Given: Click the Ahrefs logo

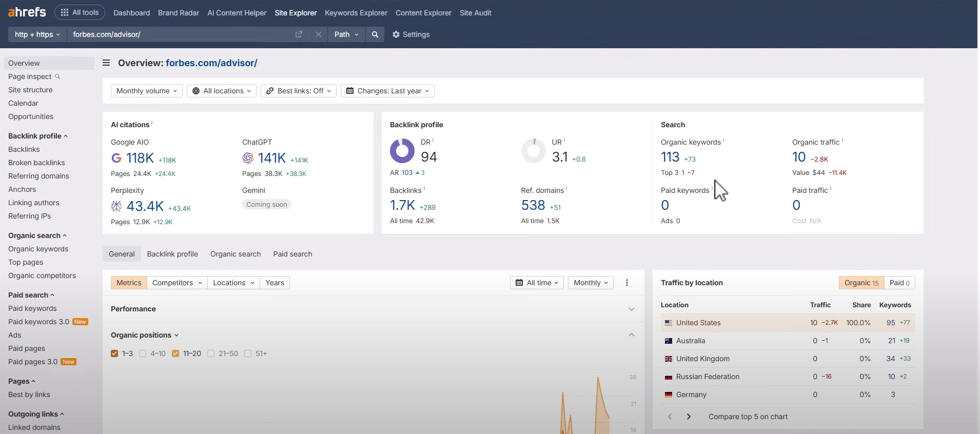Looking at the screenshot, I should click(27, 12).
